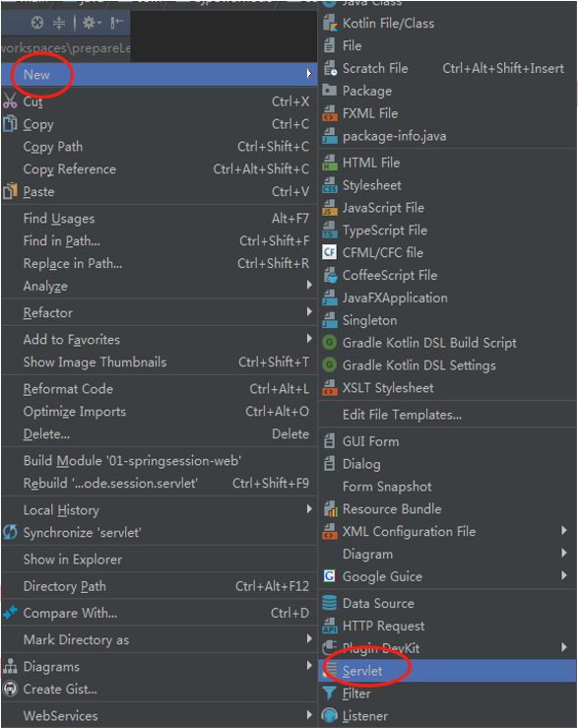Expand the XML Configuration File submenu arrow
Screen dimensions: 578x728
coord(563,531)
